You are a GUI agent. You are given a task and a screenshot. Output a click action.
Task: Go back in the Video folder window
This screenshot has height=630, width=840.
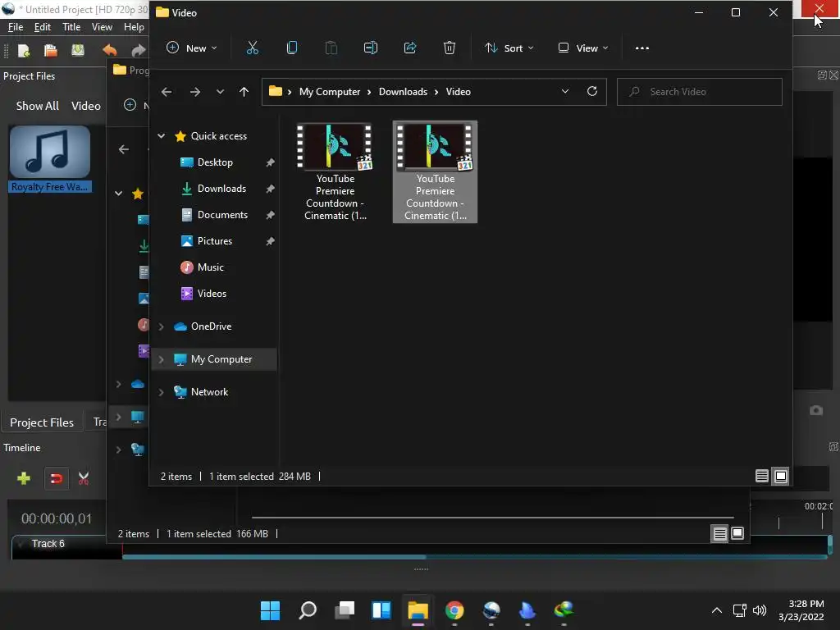pos(167,92)
